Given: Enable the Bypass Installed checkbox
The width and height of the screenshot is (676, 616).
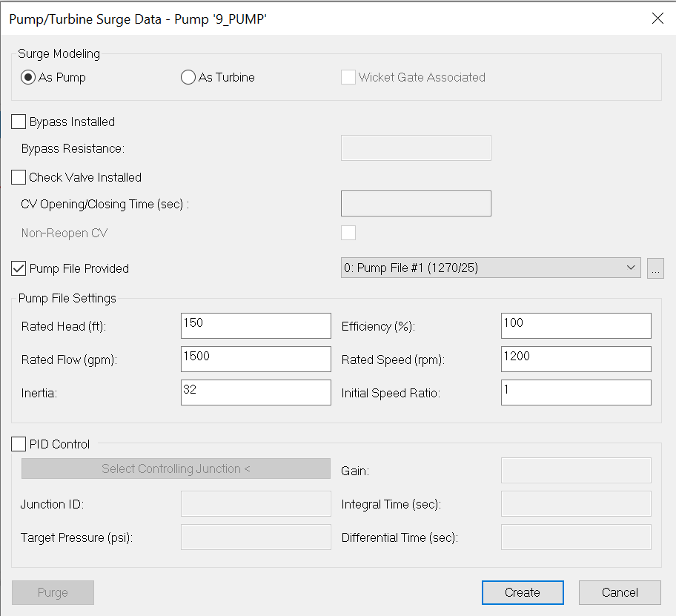Looking at the screenshot, I should coord(19,122).
